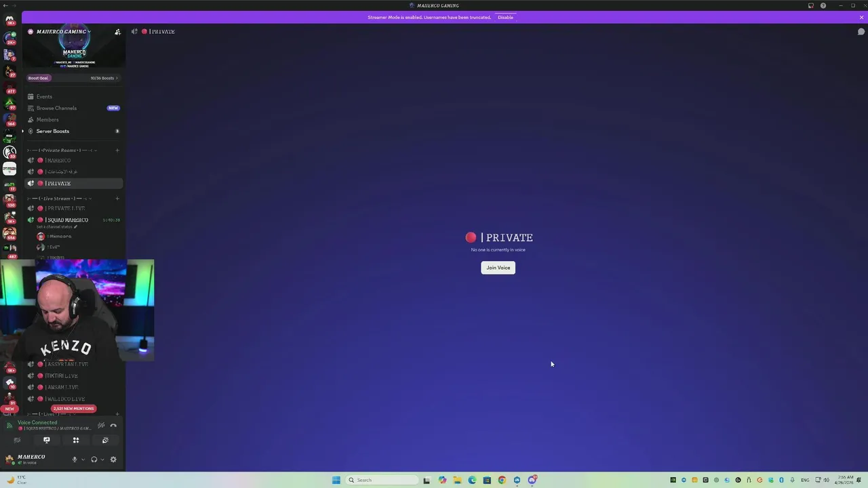Viewport: 868px width, 488px height.
Task: Open the Soundboard icon in the voice panel
Action: tap(105, 440)
